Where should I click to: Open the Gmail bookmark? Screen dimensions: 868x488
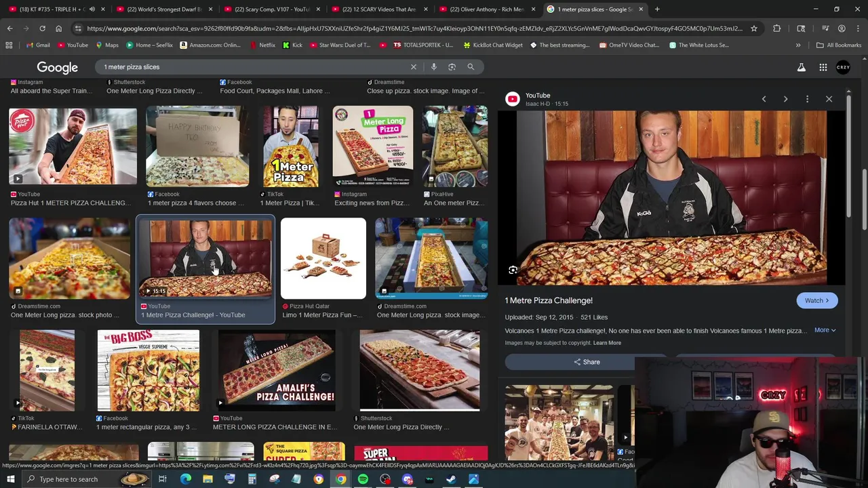[x=38, y=45]
